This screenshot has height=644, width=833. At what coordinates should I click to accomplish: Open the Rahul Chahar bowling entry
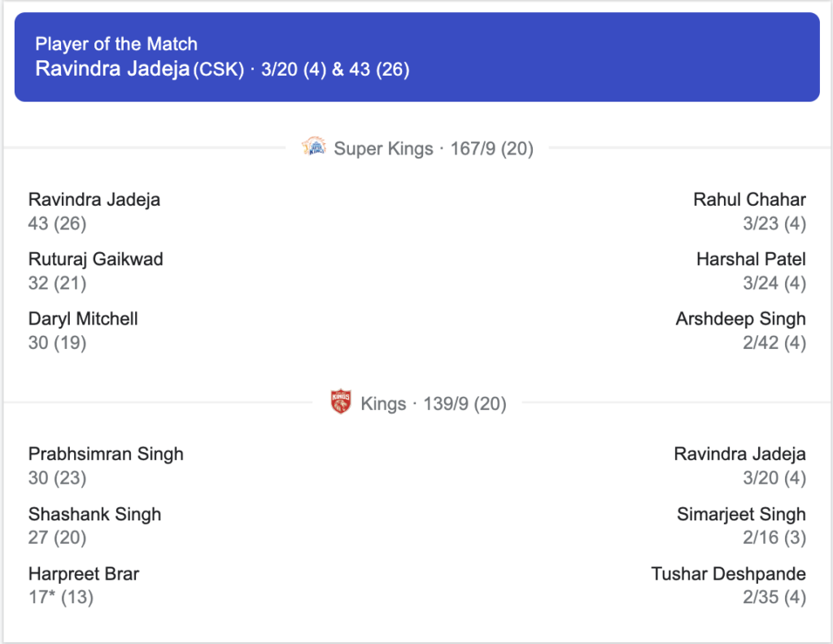click(749, 211)
